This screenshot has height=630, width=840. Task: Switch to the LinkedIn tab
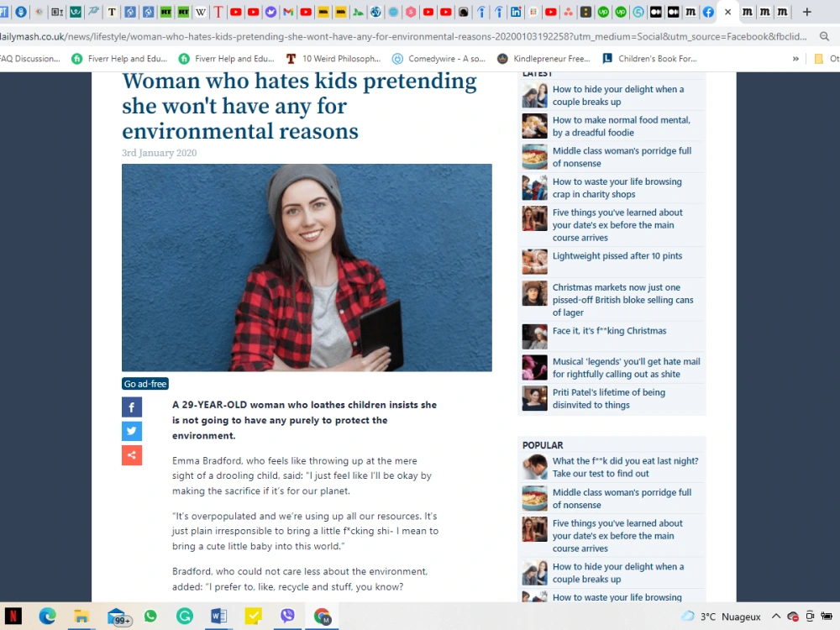(x=516, y=12)
